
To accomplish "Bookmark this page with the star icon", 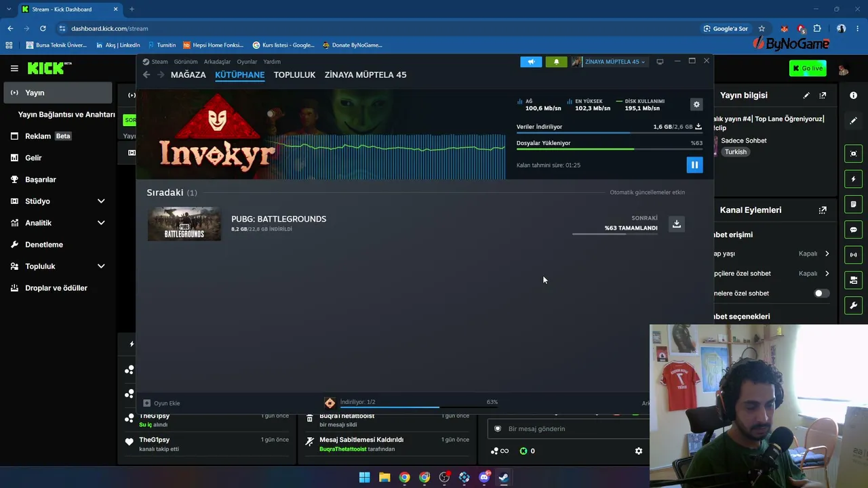I will coord(762,28).
